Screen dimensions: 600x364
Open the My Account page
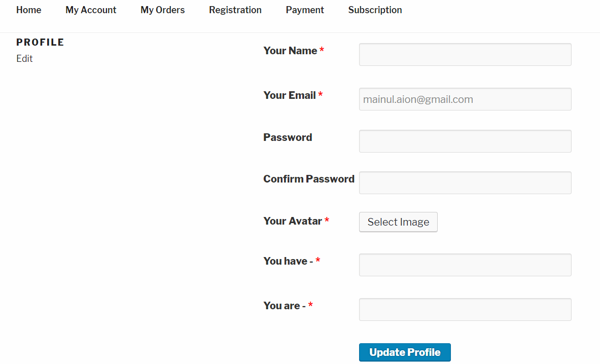tap(91, 10)
